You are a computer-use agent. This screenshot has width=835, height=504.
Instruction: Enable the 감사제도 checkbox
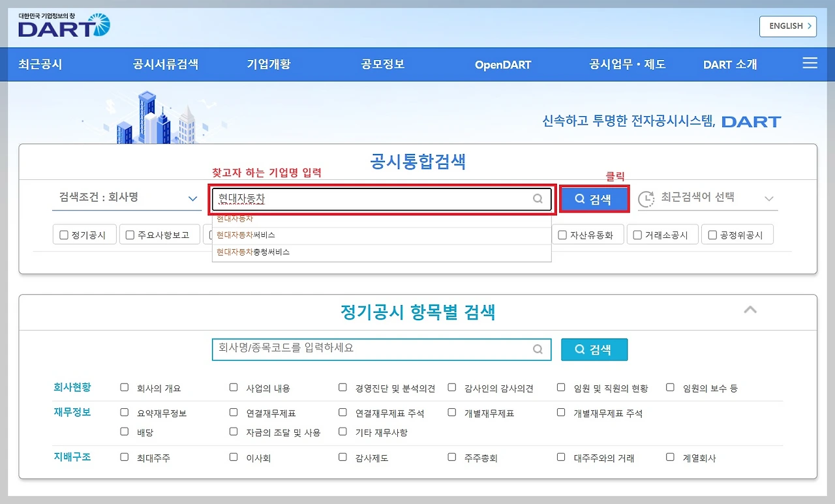tap(342, 457)
